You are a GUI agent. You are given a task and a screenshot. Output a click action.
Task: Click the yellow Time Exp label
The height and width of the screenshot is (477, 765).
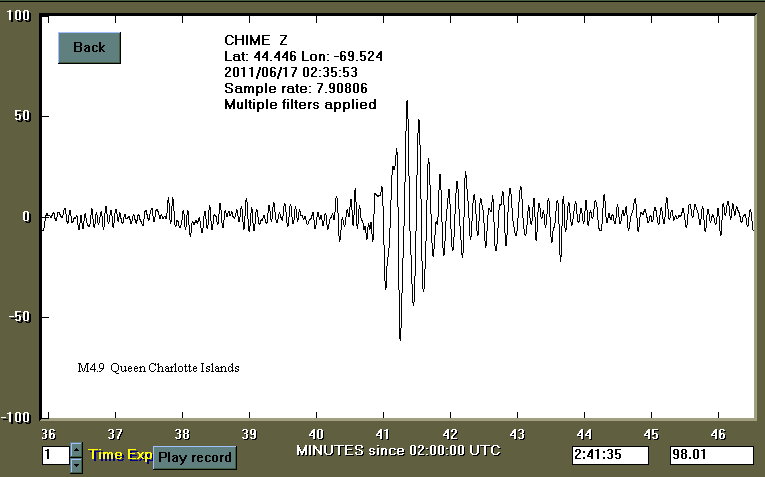click(x=119, y=456)
